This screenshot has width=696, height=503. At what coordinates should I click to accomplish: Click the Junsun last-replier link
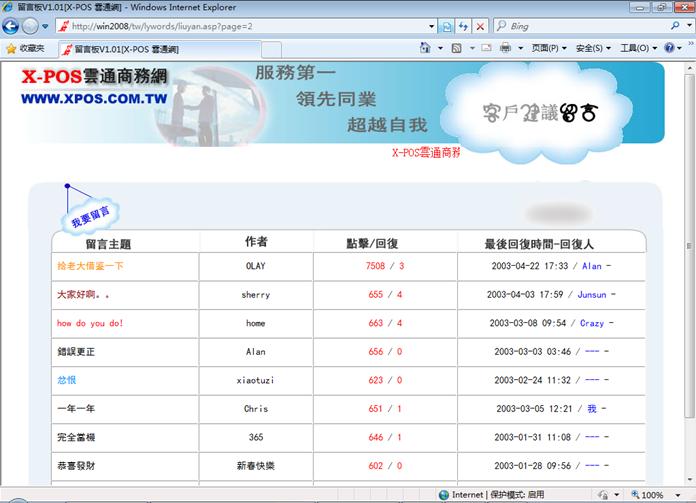pos(592,295)
